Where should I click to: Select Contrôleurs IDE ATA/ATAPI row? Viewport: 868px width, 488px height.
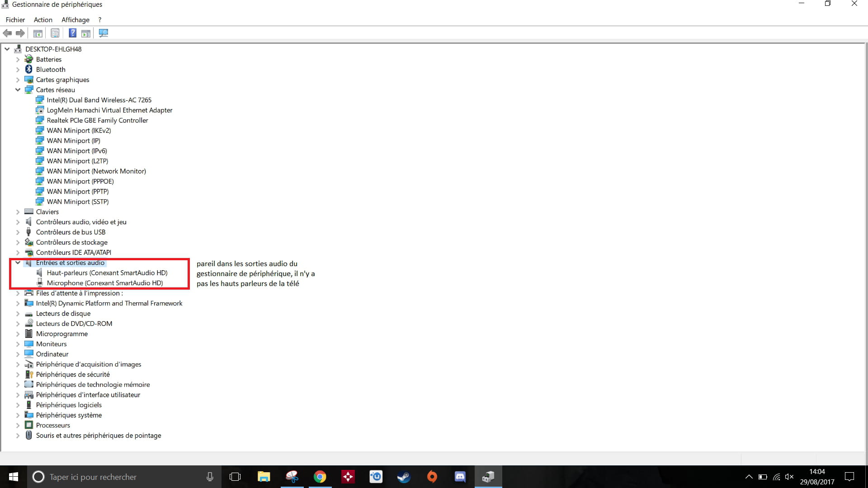73,252
